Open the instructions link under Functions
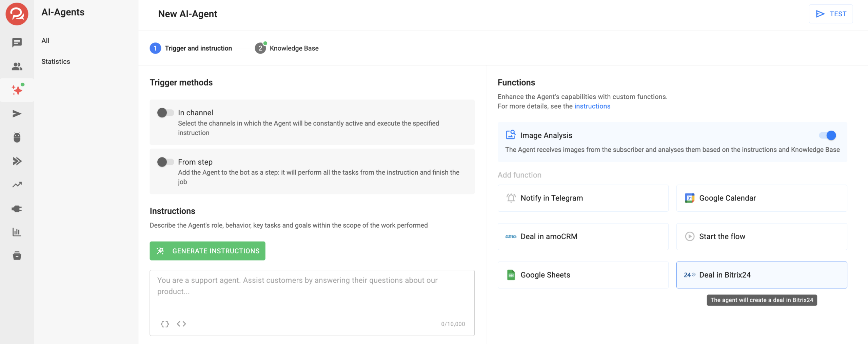 (x=592, y=106)
